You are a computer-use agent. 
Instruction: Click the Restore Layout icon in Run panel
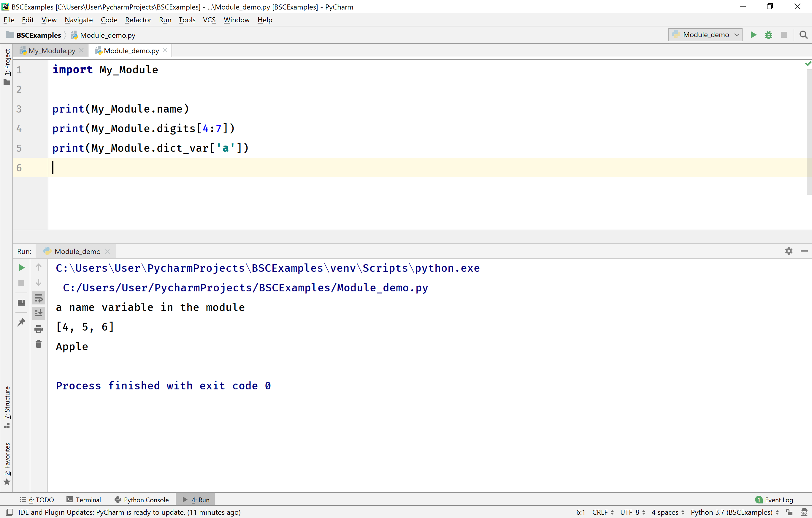click(21, 303)
